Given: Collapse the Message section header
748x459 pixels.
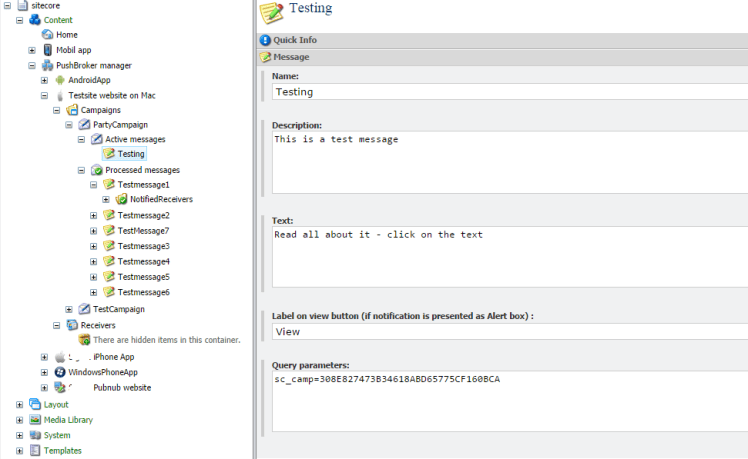Looking at the screenshot, I should [x=265, y=58].
